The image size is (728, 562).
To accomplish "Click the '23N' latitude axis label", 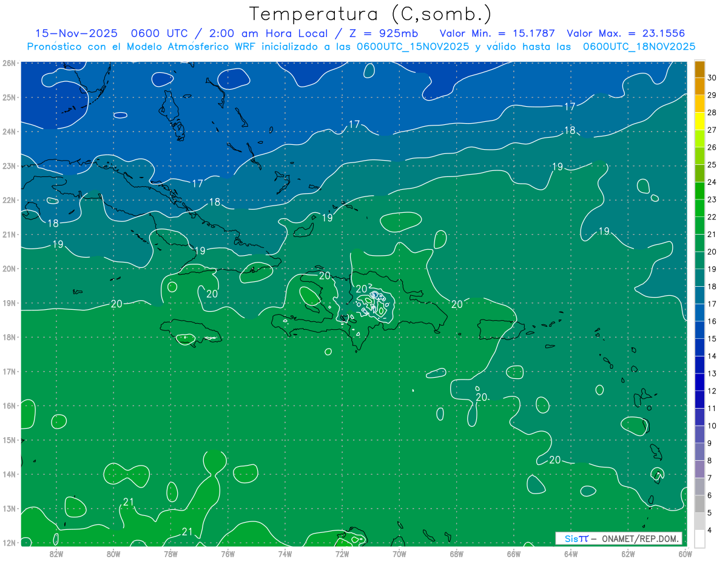I will (9, 166).
